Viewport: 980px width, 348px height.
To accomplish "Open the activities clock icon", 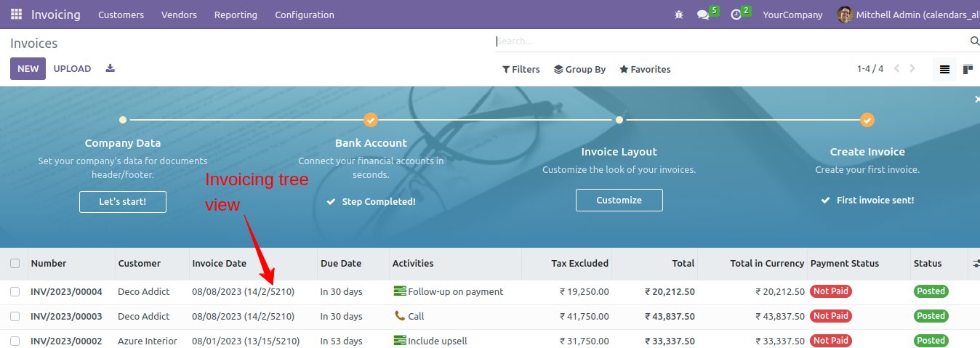I will 736,15.
